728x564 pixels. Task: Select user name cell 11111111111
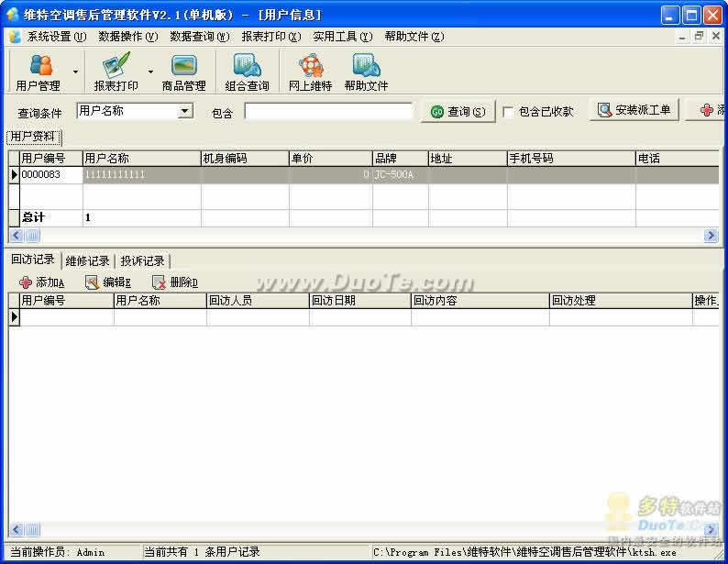[x=141, y=175]
